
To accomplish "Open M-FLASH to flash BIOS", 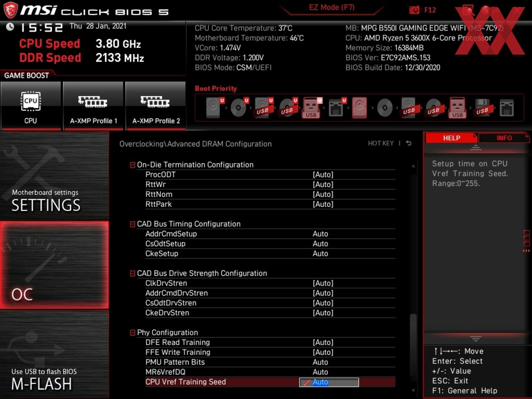I will pos(54,354).
